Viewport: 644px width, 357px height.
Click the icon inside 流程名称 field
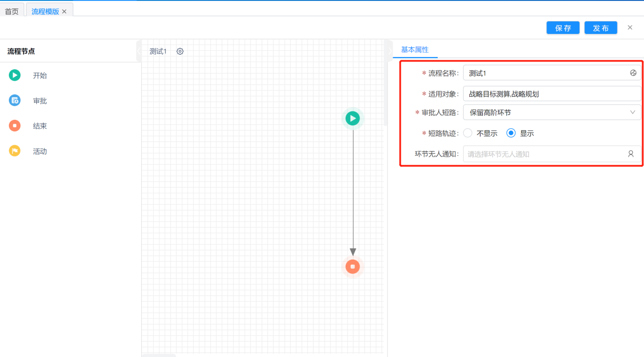[x=633, y=73]
